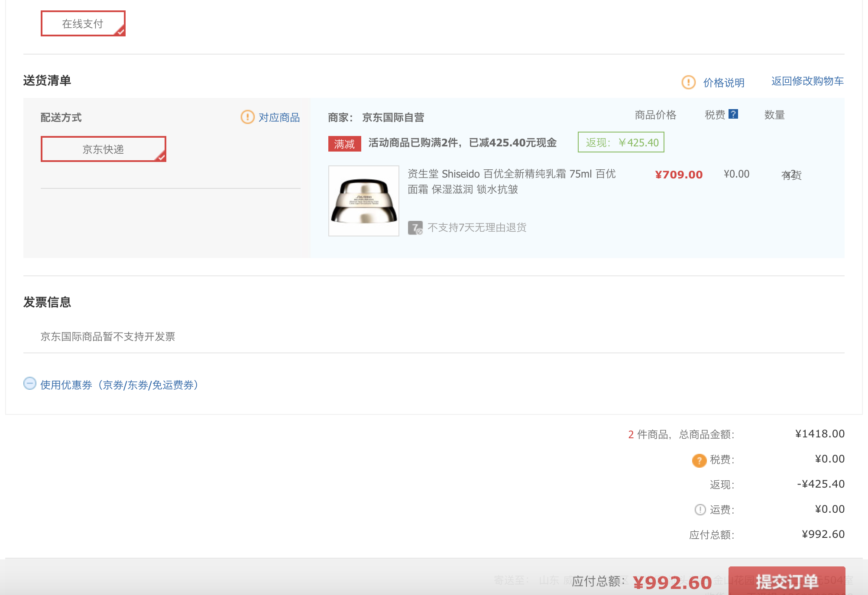Click the 运费 info icon

pyautogui.click(x=700, y=510)
